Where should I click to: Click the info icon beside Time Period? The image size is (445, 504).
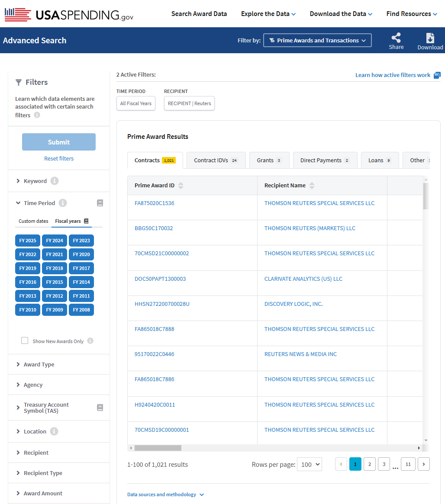(x=63, y=203)
